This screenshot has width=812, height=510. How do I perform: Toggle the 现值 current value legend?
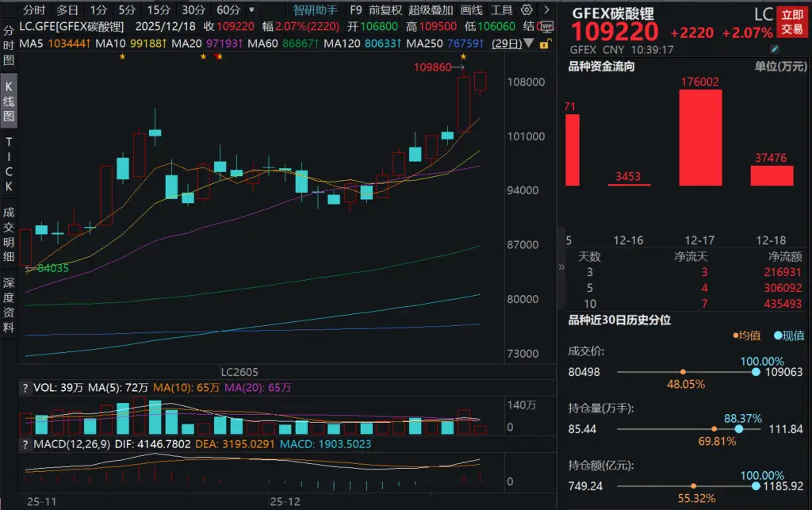point(790,336)
